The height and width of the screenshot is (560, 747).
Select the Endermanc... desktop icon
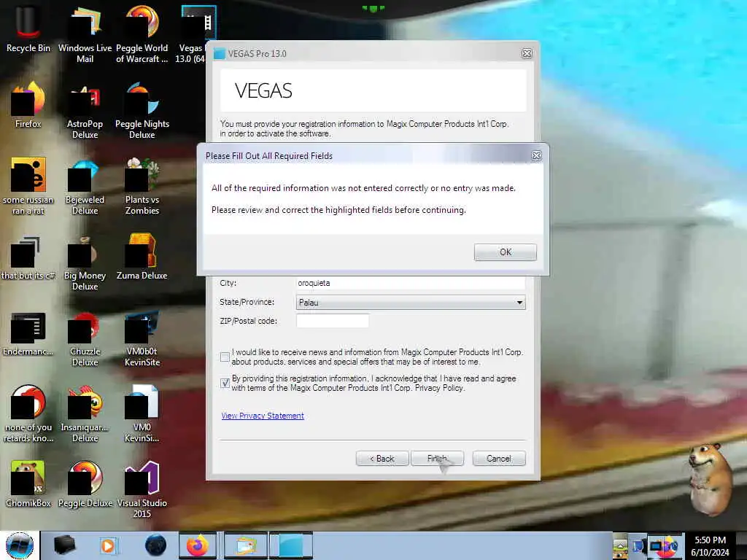28,334
